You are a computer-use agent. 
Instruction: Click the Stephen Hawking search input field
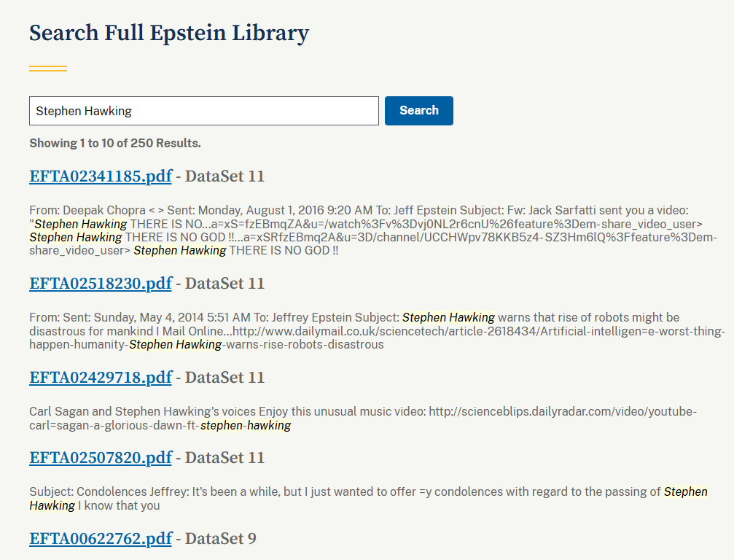(203, 111)
